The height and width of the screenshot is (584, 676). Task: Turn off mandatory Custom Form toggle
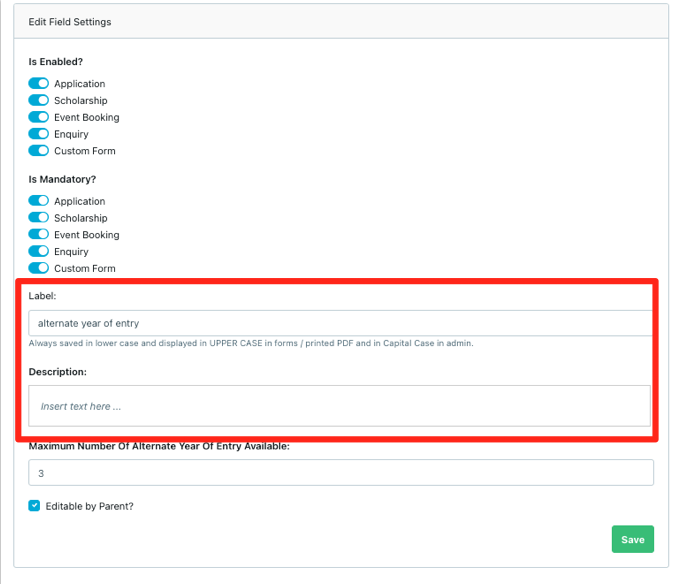(x=38, y=268)
